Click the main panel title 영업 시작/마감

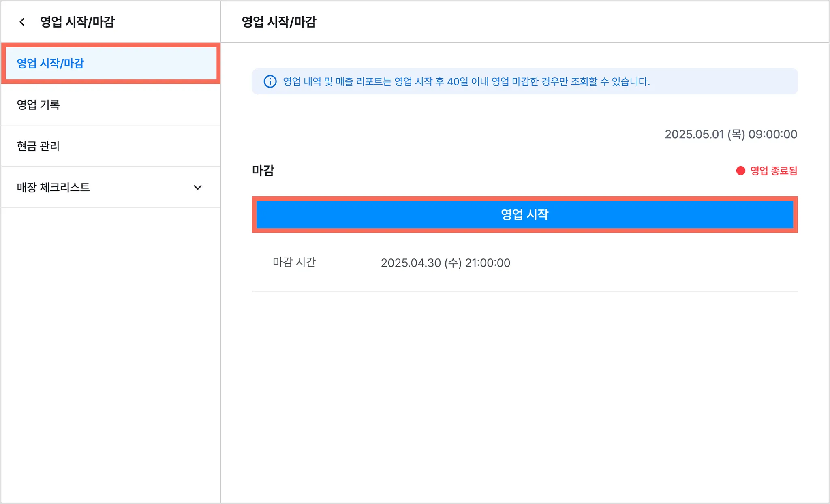279,22
